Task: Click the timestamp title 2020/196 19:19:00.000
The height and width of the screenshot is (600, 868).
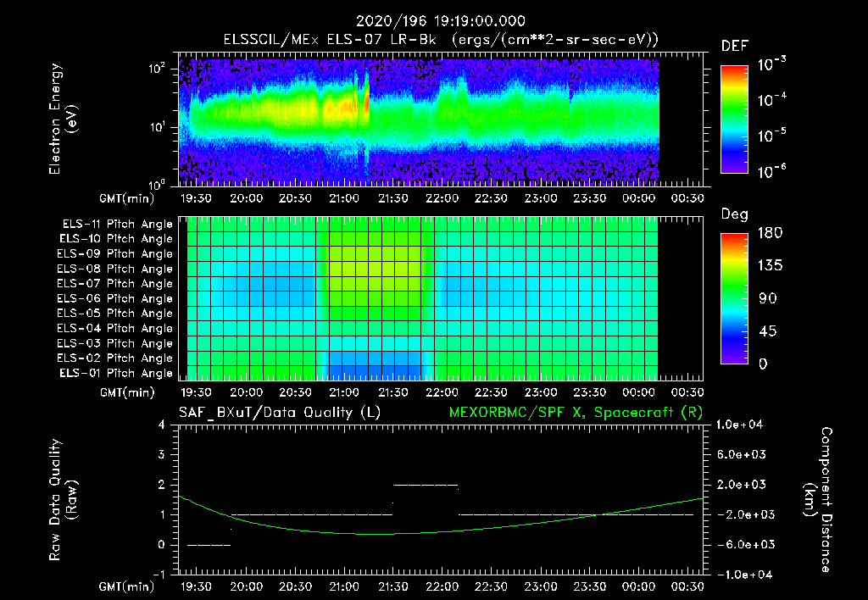Action: [440, 21]
